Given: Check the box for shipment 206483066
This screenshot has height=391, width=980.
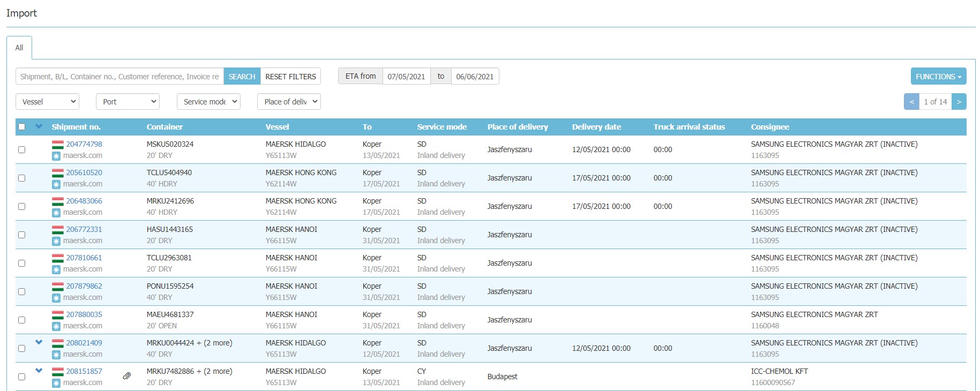Looking at the screenshot, I should tap(22, 206).
